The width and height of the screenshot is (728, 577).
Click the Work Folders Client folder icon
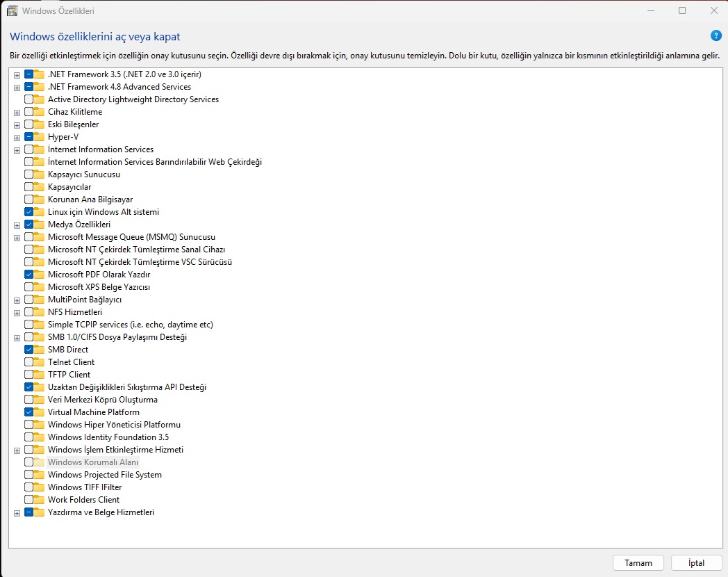pyautogui.click(x=39, y=500)
